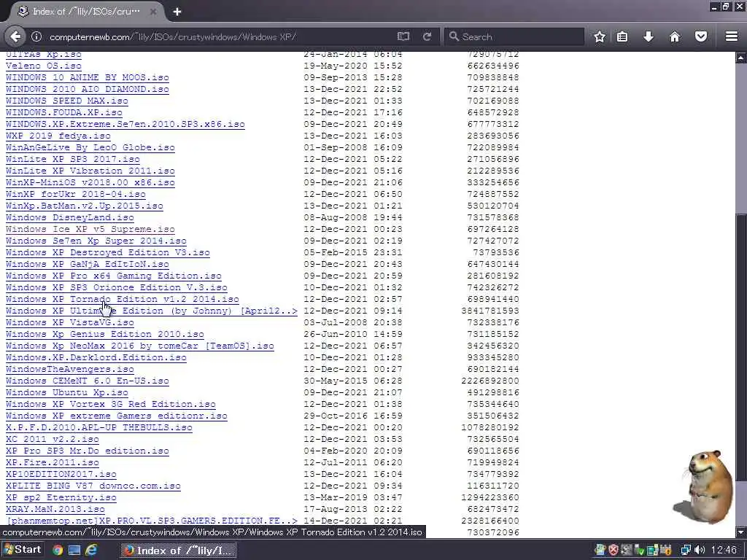The width and height of the screenshot is (747, 560).
Task: Launch Chrome from quick launch
Action: tap(58, 551)
